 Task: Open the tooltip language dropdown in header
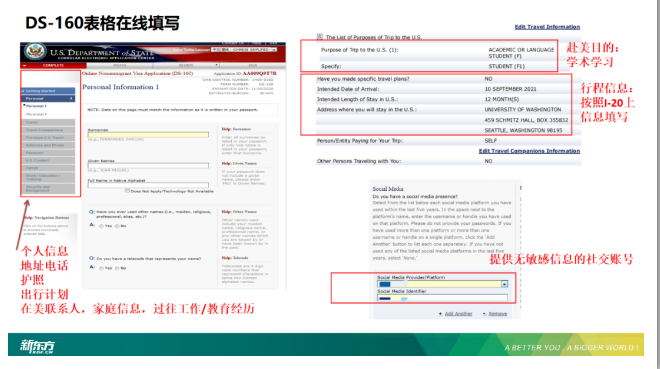pyautogui.click(x=244, y=50)
